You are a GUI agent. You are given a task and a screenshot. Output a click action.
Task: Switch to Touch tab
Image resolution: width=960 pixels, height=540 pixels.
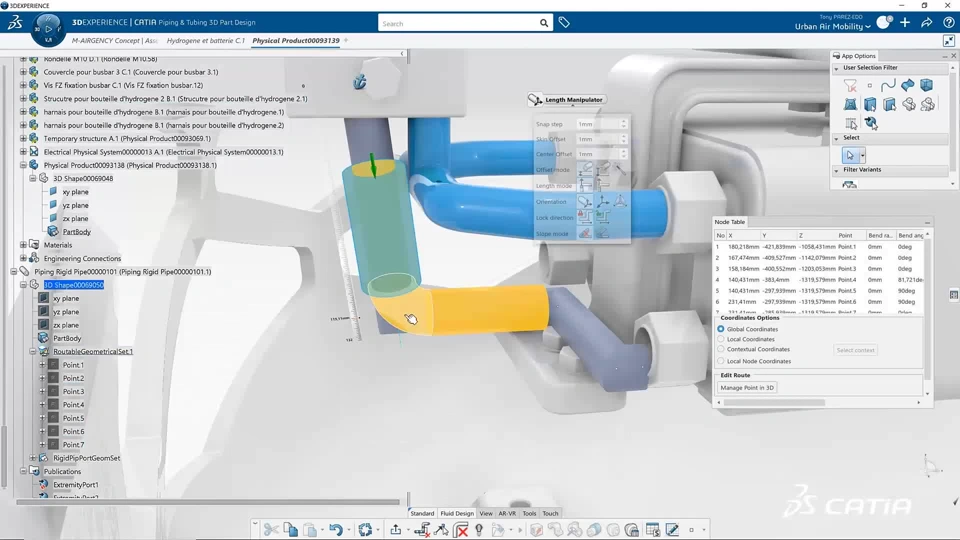point(550,514)
